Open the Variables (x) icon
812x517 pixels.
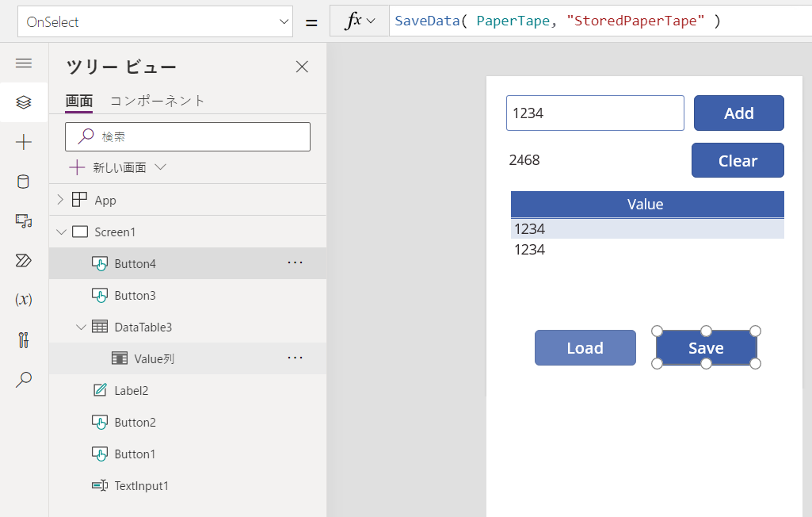click(24, 300)
